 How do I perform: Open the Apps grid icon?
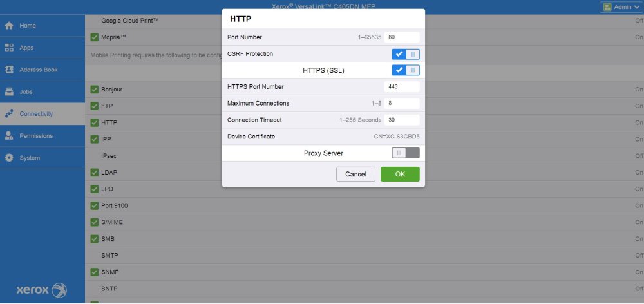9,48
